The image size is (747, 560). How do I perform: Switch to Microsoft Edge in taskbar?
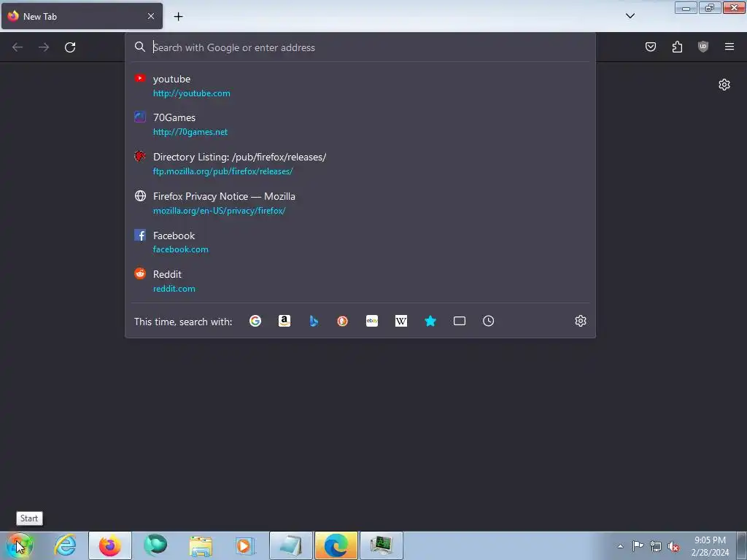pyautogui.click(x=336, y=545)
